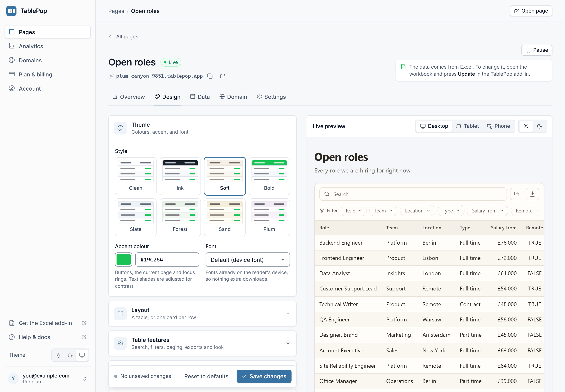Switch live preview to dark mode moon icon

pyautogui.click(x=539, y=126)
